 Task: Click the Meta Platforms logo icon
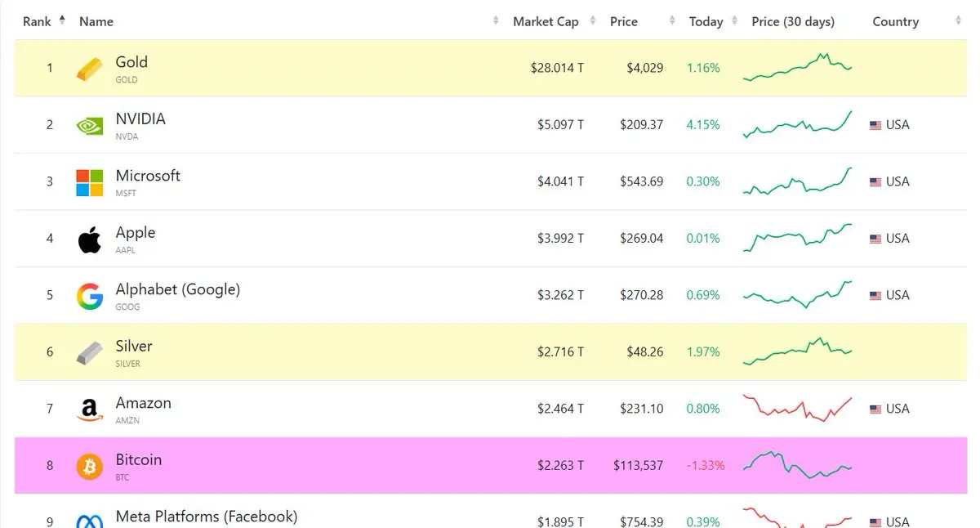pyautogui.click(x=90, y=520)
